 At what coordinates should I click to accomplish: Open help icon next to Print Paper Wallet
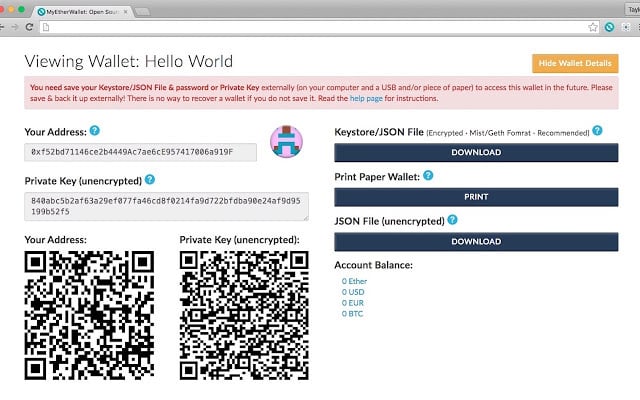click(x=428, y=176)
